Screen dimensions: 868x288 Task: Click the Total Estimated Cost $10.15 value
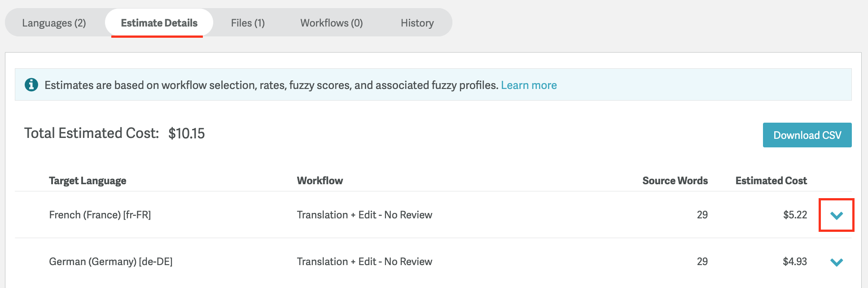click(186, 133)
